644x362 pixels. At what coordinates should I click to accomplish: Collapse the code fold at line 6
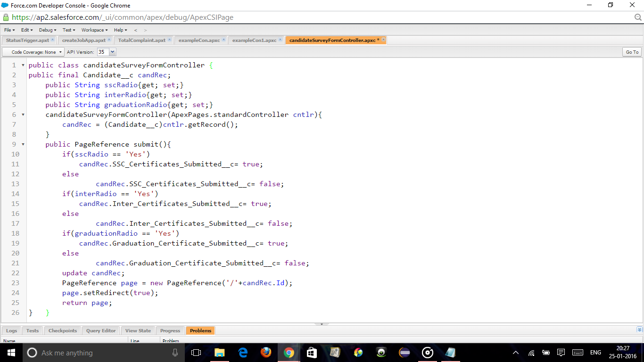22,115
